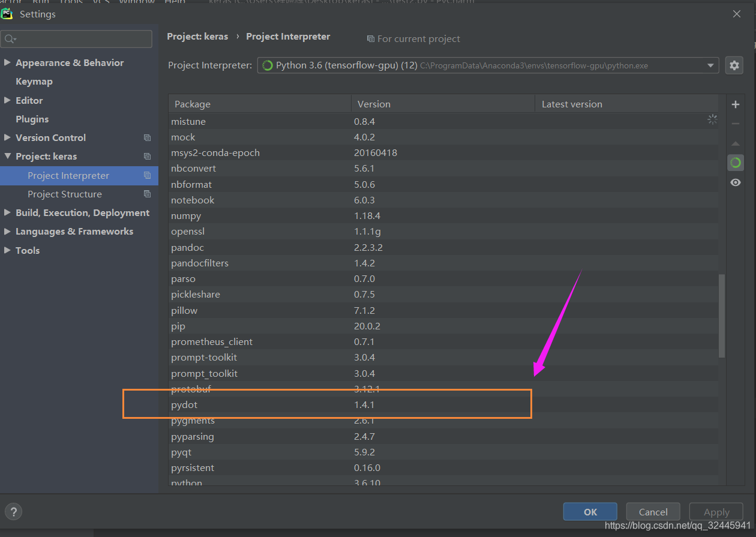Sort by the Package column header
Image resolution: width=756 pixels, height=537 pixels.
coord(260,104)
